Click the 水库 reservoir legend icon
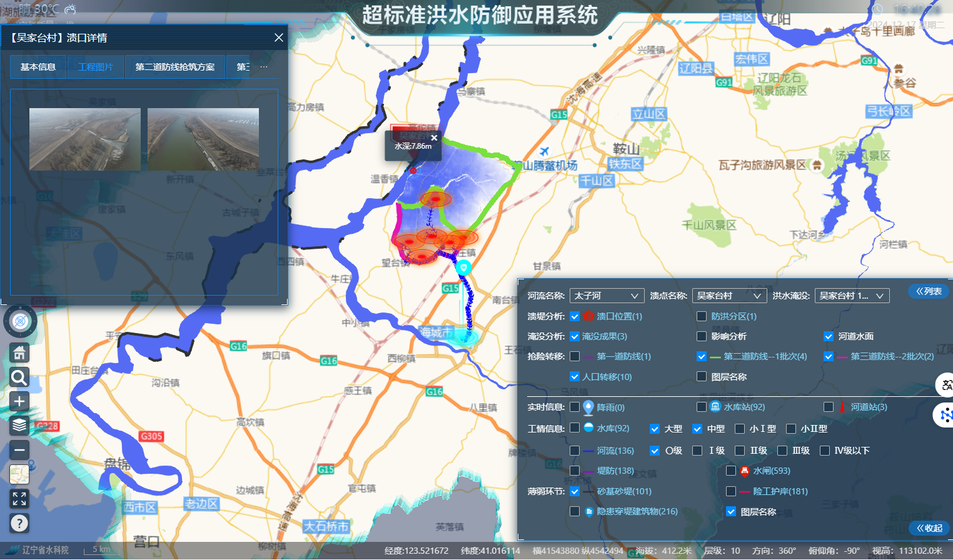Screen dimensions: 953x560 pyautogui.click(x=588, y=428)
